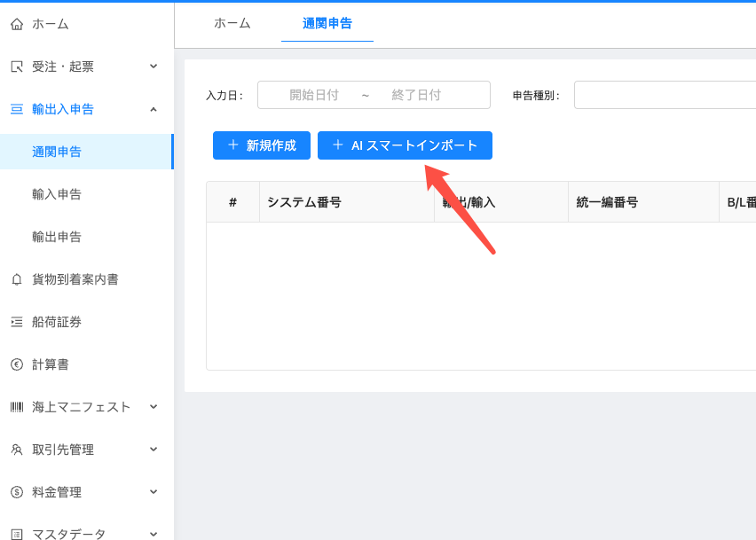Viewport: 756px width, 540px height.
Task: Click the 入力日 label
Action: (224, 96)
